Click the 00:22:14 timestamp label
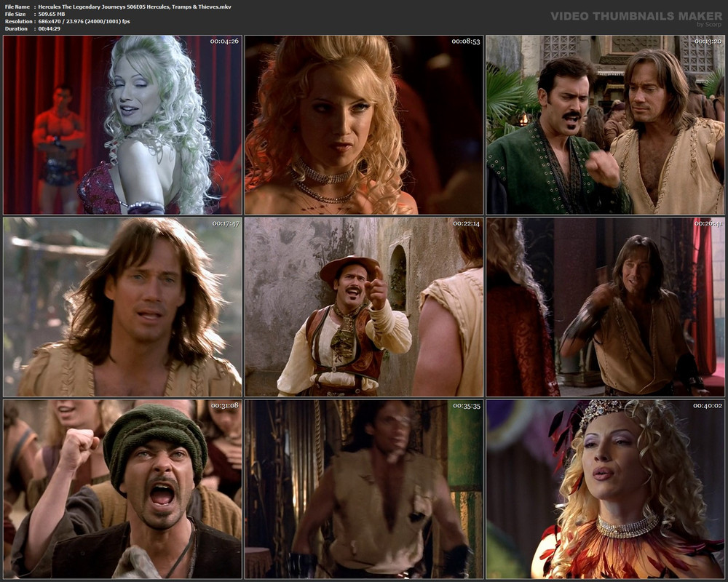 click(466, 223)
